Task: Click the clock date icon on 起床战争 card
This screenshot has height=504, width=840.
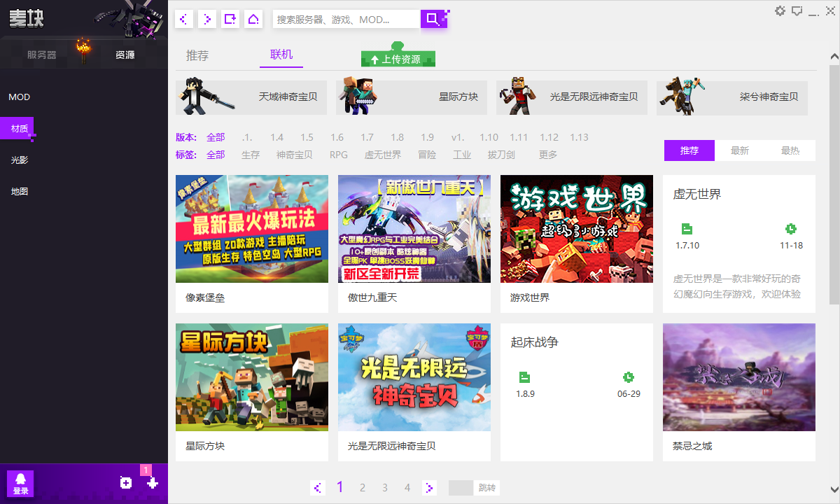Action: (629, 377)
